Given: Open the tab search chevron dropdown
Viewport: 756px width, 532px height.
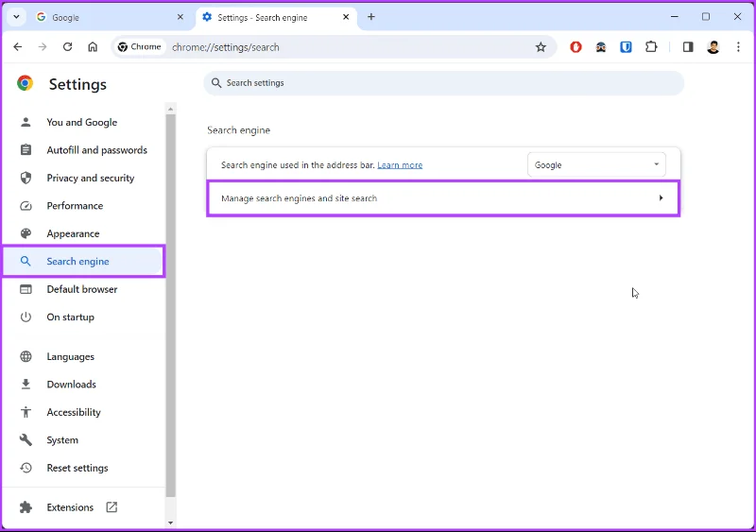Looking at the screenshot, I should tap(16, 17).
